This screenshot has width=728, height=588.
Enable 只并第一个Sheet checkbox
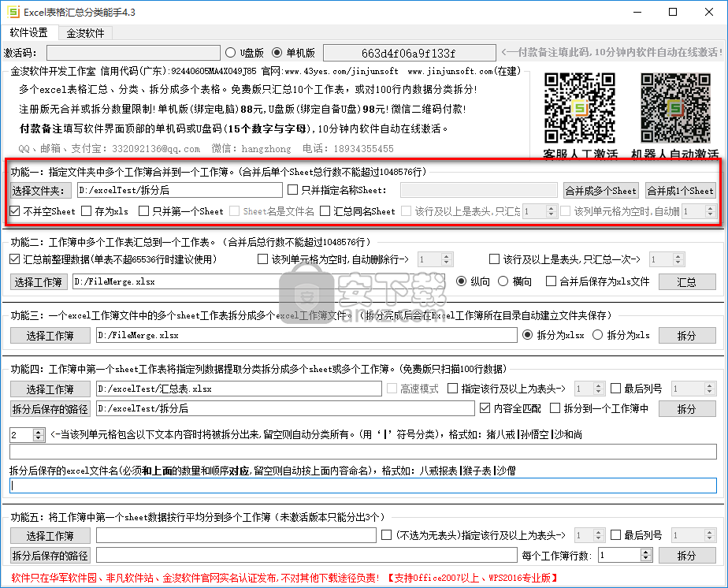coord(181,211)
